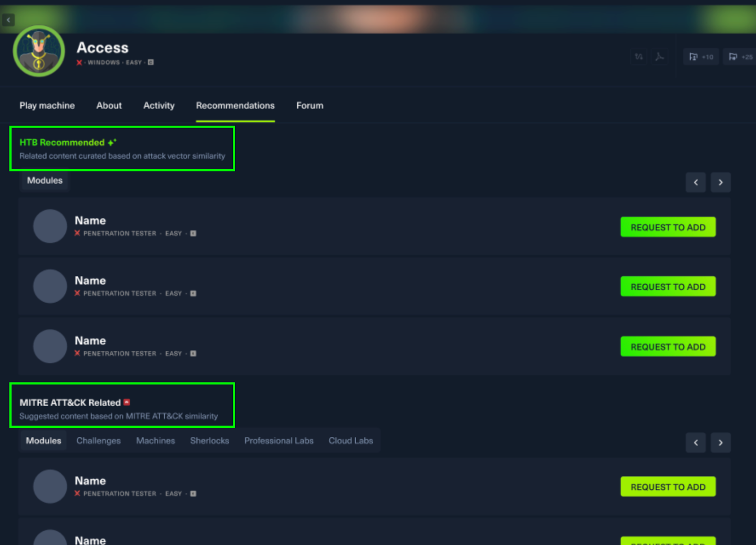
Task: Request to add first MITRE related module
Action: point(668,487)
